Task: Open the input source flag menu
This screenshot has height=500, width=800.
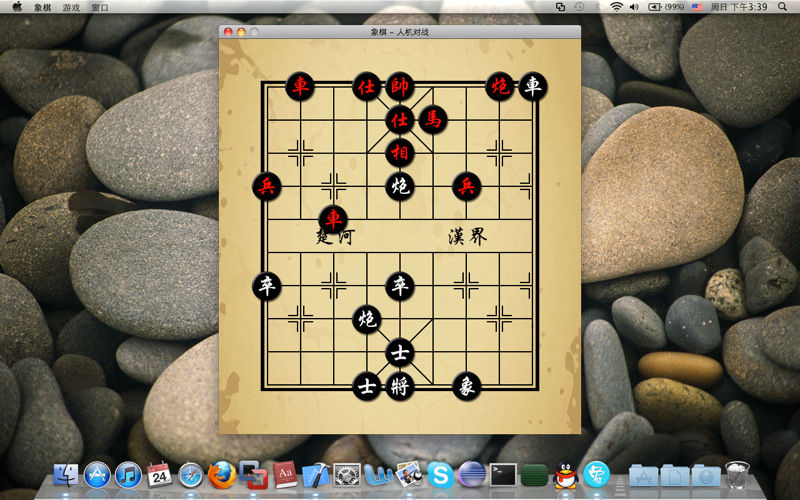Action: (696, 7)
